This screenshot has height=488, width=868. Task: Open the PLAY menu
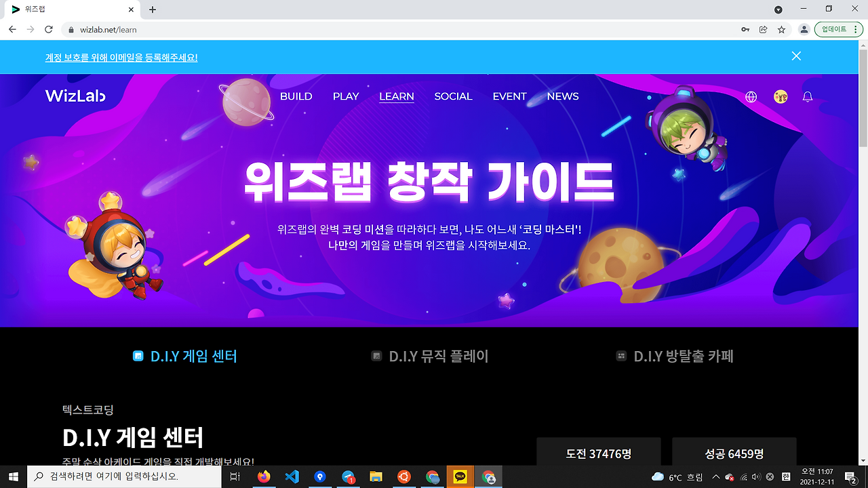click(x=346, y=96)
